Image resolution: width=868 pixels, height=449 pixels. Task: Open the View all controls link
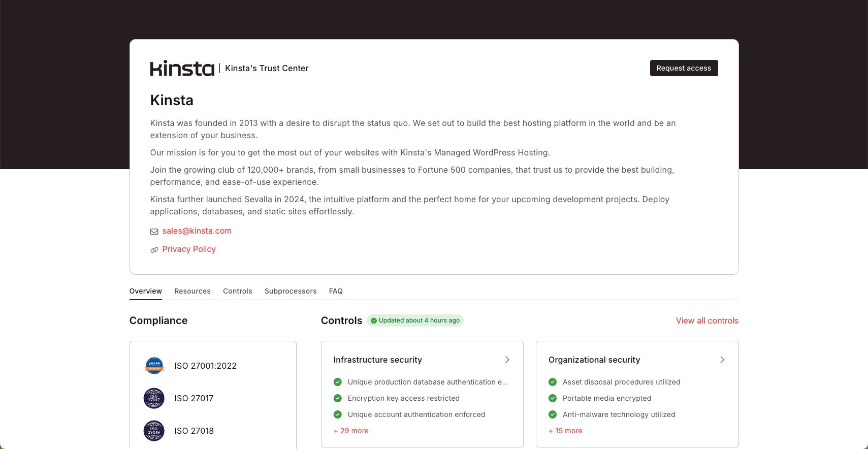click(x=707, y=320)
